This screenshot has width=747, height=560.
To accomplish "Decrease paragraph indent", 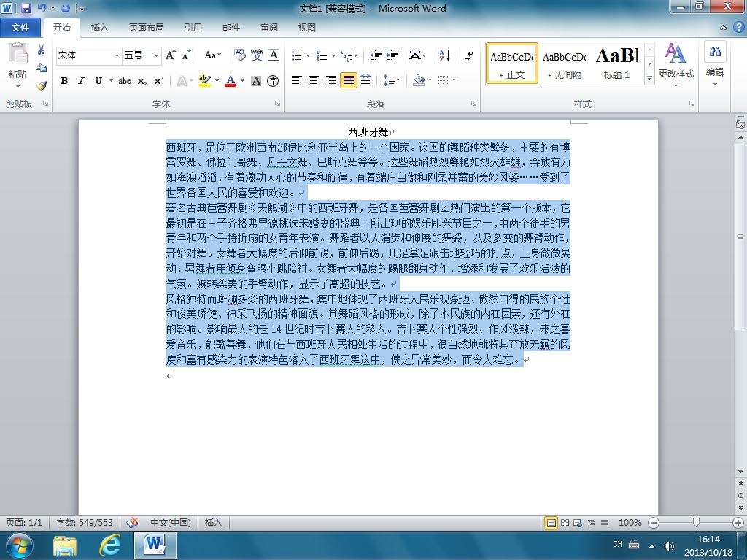I will tap(376, 55).
